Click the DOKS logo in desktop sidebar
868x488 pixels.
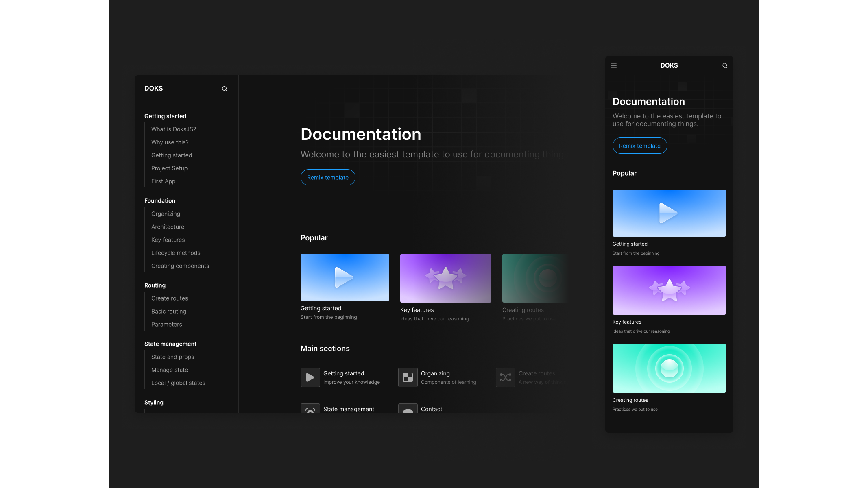pos(154,88)
